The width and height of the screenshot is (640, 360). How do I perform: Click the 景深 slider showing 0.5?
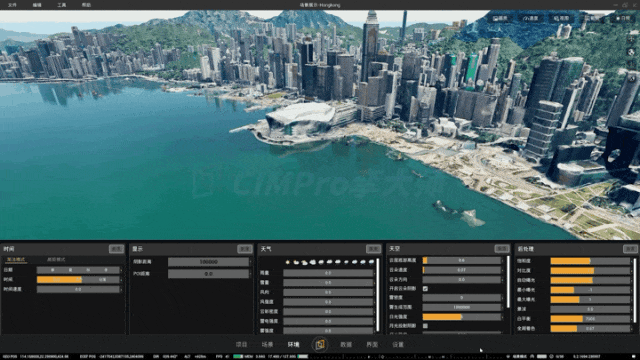click(590, 309)
